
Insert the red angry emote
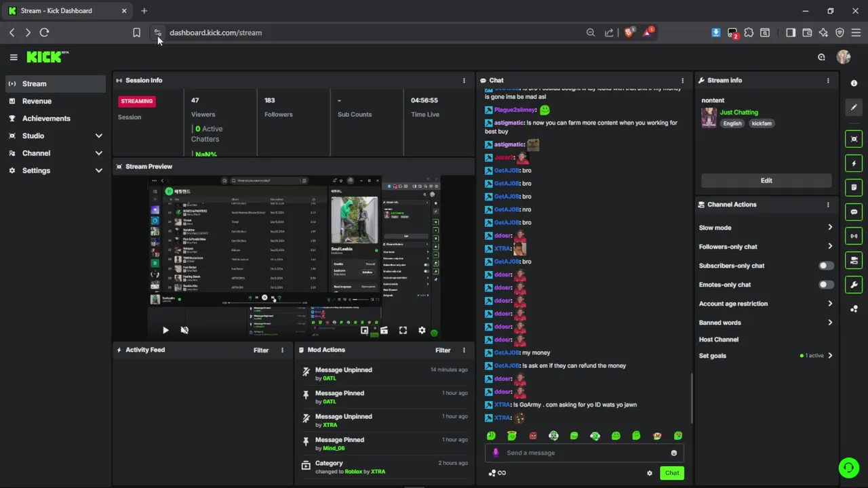(x=533, y=436)
